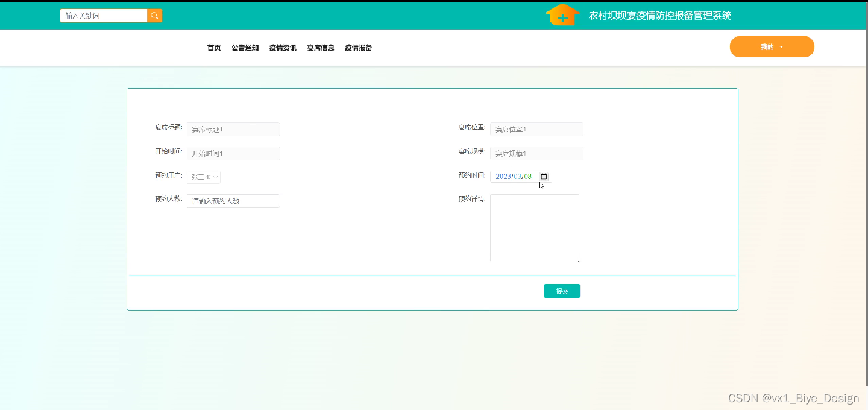This screenshot has height=410, width=868.
Task: Open the 预约用户 dropdown showing 张三
Action: point(204,177)
